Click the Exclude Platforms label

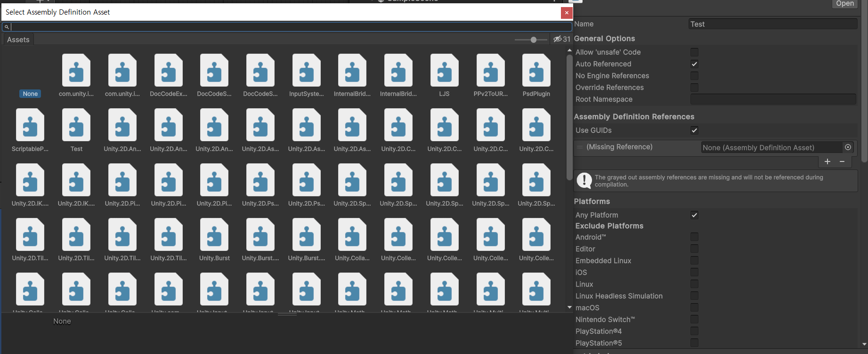pyautogui.click(x=609, y=226)
